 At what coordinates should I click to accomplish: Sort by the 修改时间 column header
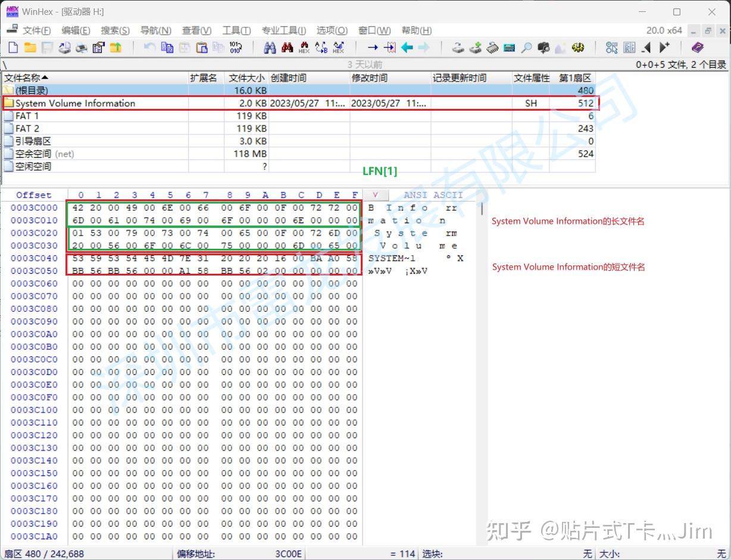point(390,78)
